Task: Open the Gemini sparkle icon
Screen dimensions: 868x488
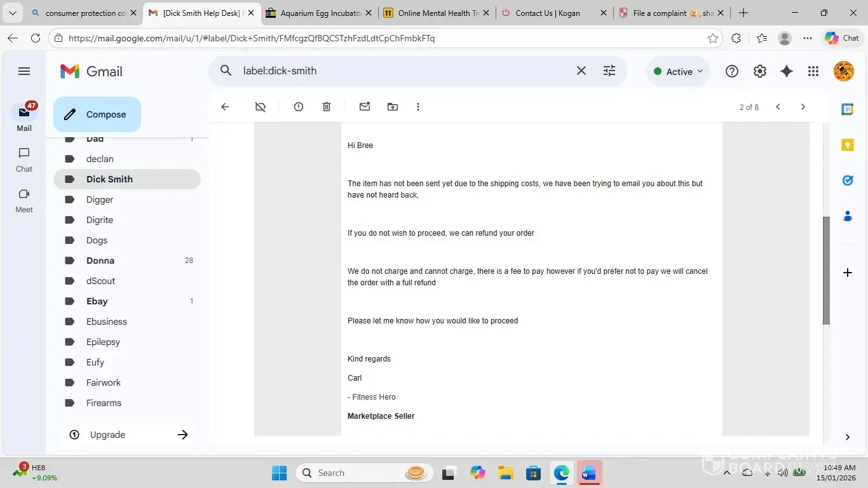Action: (787, 71)
